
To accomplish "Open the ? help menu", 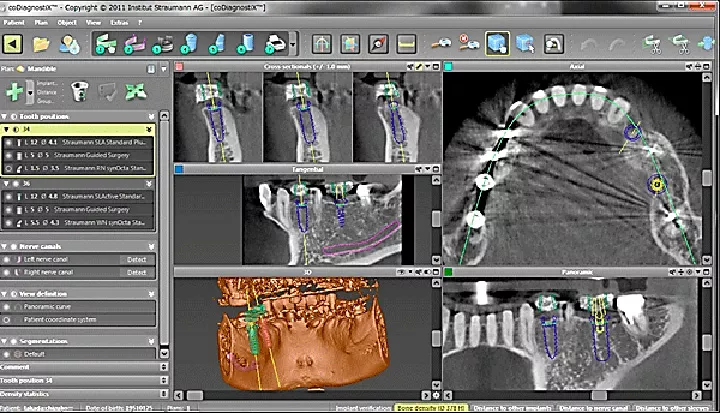I will coord(140,22).
